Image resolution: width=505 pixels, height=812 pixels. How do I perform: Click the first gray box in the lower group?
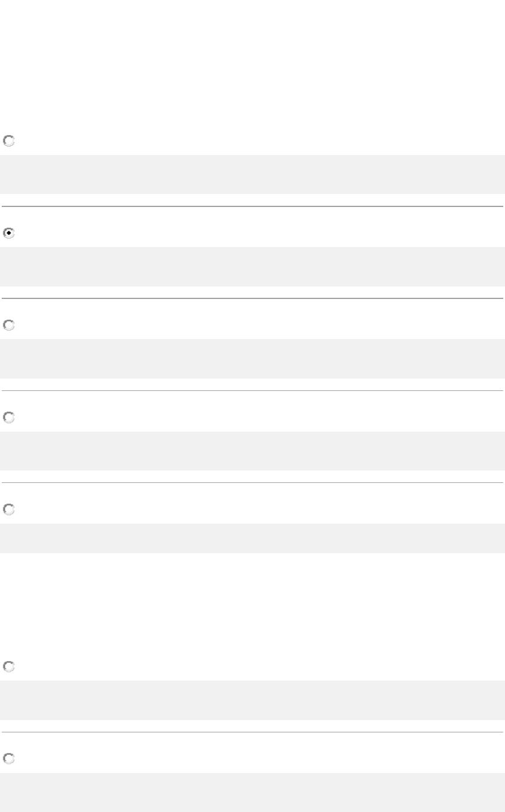point(252,701)
